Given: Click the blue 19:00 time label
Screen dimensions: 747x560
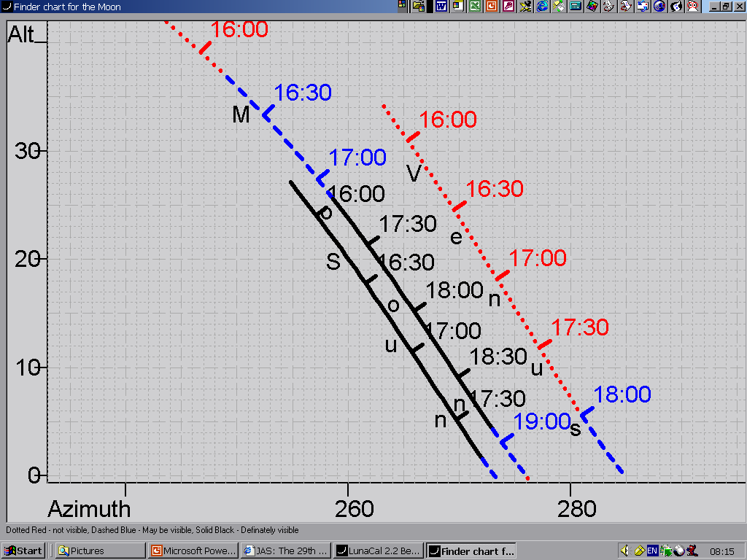Looking at the screenshot, I should pos(541,421).
